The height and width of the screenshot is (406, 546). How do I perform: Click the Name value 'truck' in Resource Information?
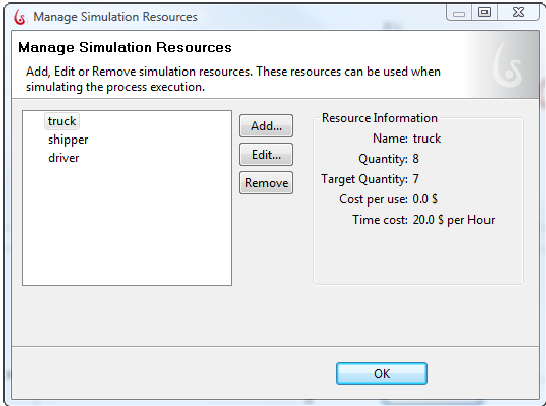[427, 139]
